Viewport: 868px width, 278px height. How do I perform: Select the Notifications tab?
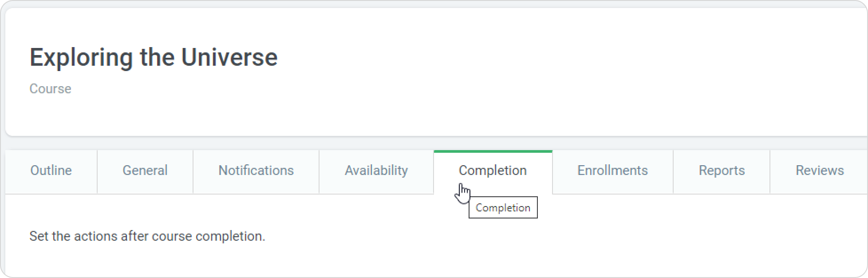coord(256,171)
